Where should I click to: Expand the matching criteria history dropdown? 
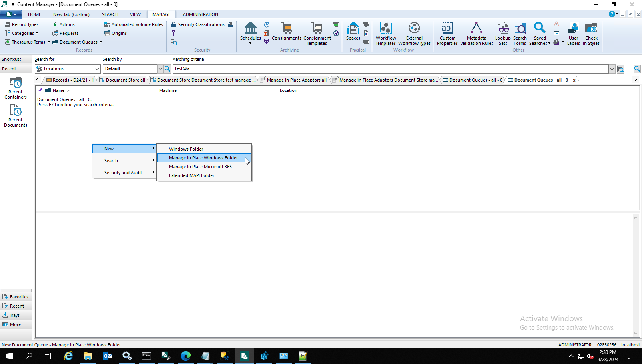[612, 69]
